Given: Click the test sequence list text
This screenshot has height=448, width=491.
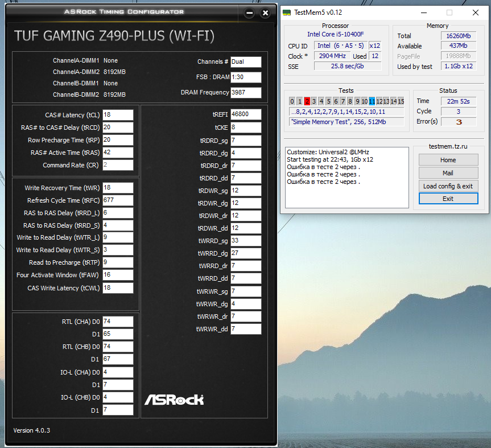Looking at the screenshot, I should click(x=346, y=112).
